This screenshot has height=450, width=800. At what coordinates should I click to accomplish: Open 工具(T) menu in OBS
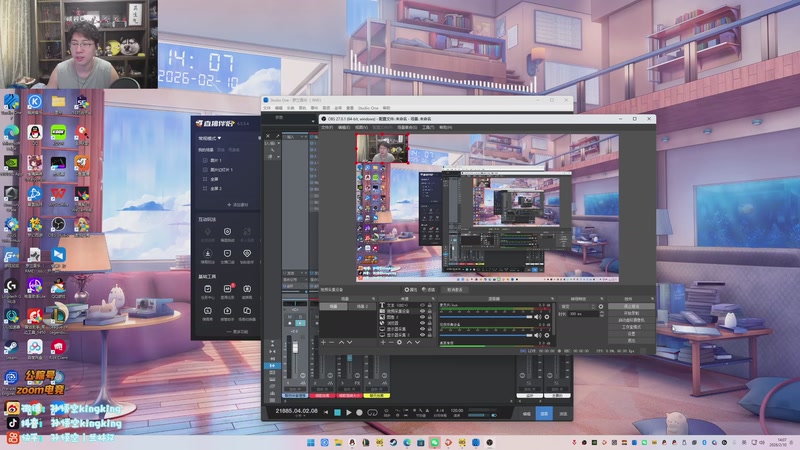(x=428, y=127)
